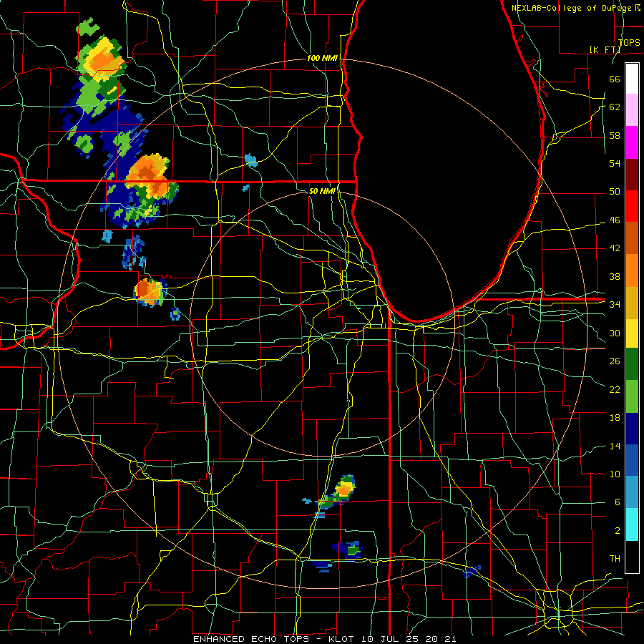Click the magenta legend swatch
The height and width of the screenshot is (644, 644).
click(632, 142)
